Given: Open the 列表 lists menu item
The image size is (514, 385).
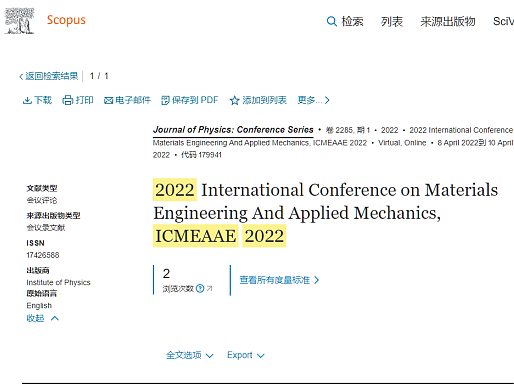Looking at the screenshot, I should coord(392,22).
